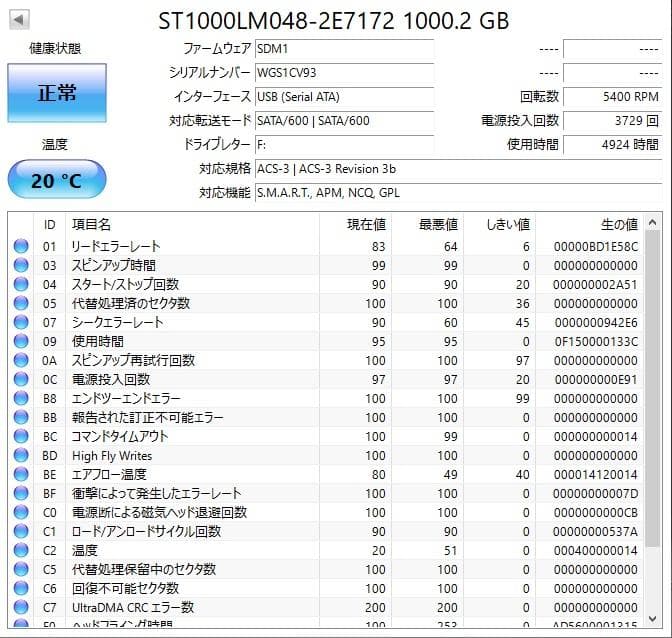Click the scroll up arrow of the SMART list
The image size is (672, 638).
[652, 222]
